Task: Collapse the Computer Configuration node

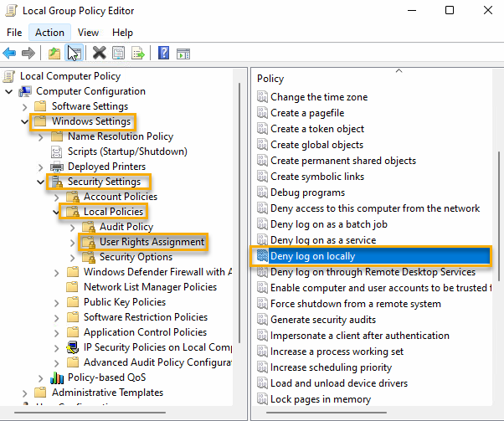Action: pyautogui.click(x=9, y=92)
